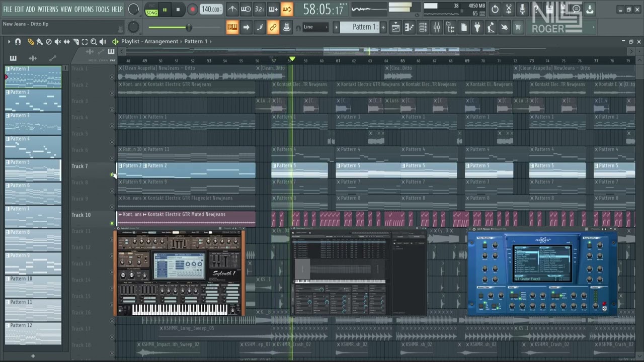Open the TOOLS menu
This screenshot has width=644, height=362.
click(103, 9)
